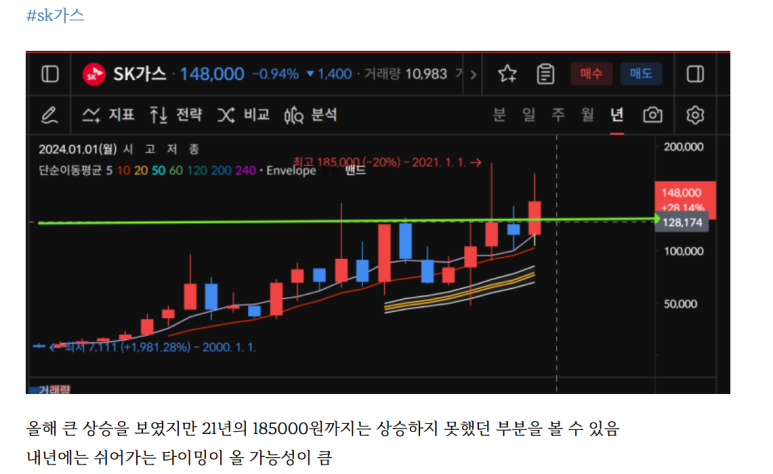The image size is (773, 474).
Task: Click the blue 매도 sell button
Action: (641, 74)
